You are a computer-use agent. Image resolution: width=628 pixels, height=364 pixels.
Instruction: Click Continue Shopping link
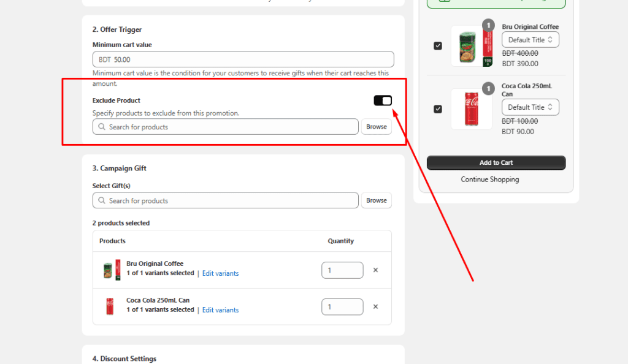[x=490, y=180]
